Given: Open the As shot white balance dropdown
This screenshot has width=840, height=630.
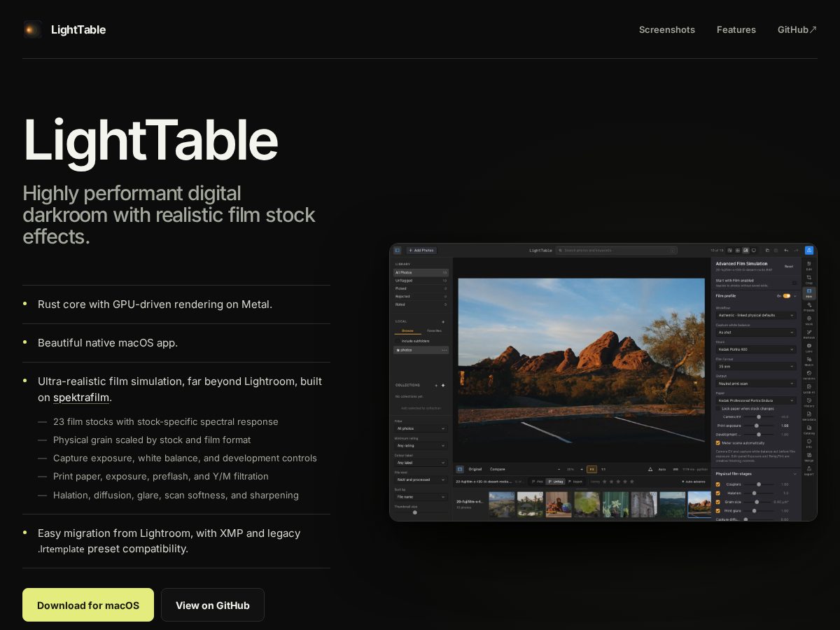Looking at the screenshot, I should pos(756,332).
